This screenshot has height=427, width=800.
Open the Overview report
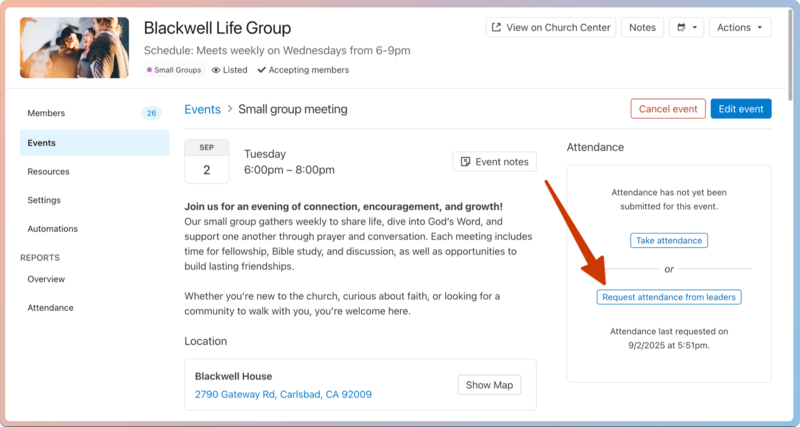(x=46, y=279)
